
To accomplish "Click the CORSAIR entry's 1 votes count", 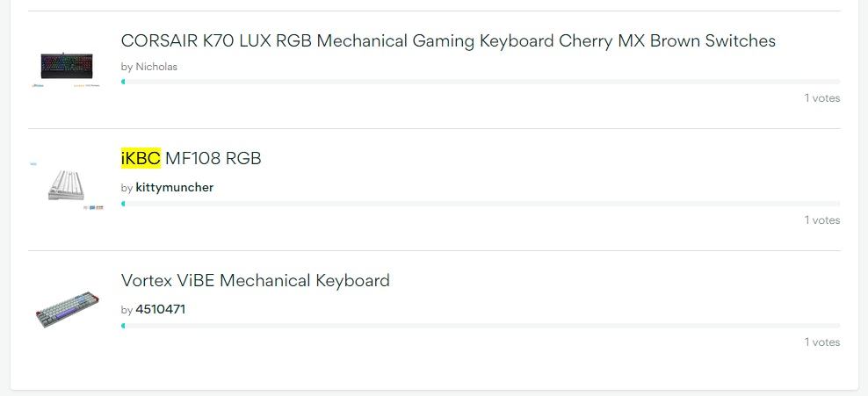I will click(822, 98).
